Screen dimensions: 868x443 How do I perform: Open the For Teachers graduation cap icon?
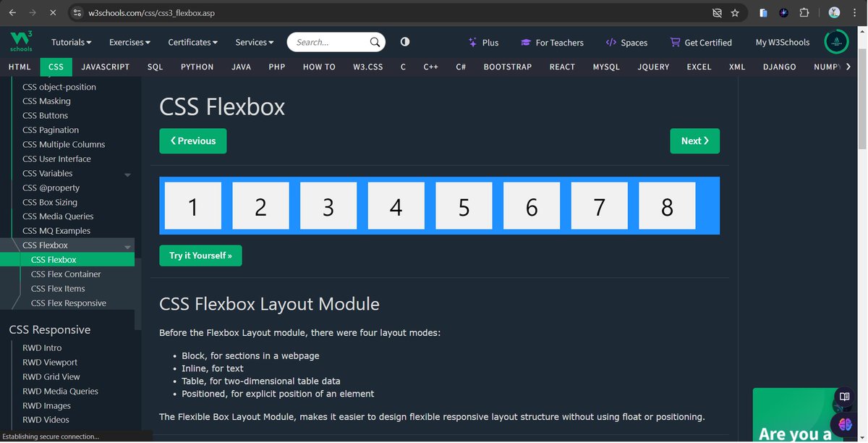(x=527, y=42)
